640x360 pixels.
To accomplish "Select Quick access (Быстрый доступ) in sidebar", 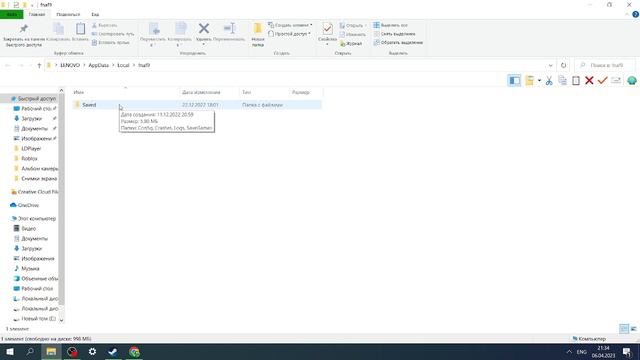I will pyautogui.click(x=33, y=99).
